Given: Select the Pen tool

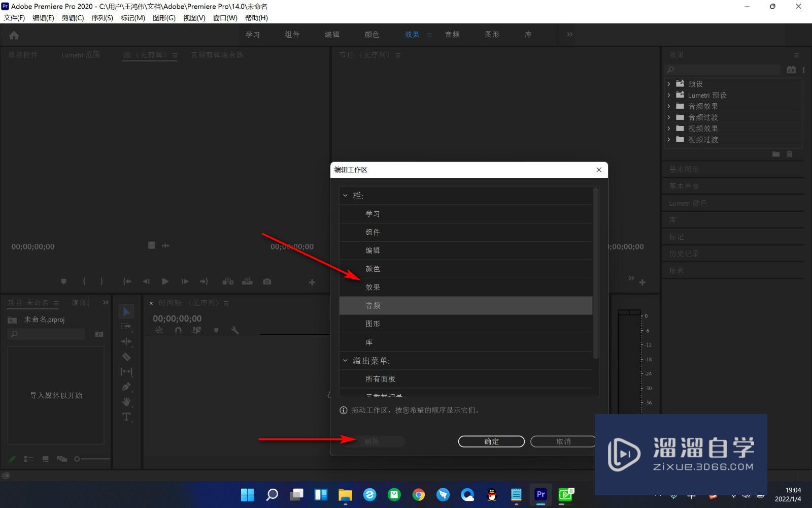Looking at the screenshot, I should 126,387.
